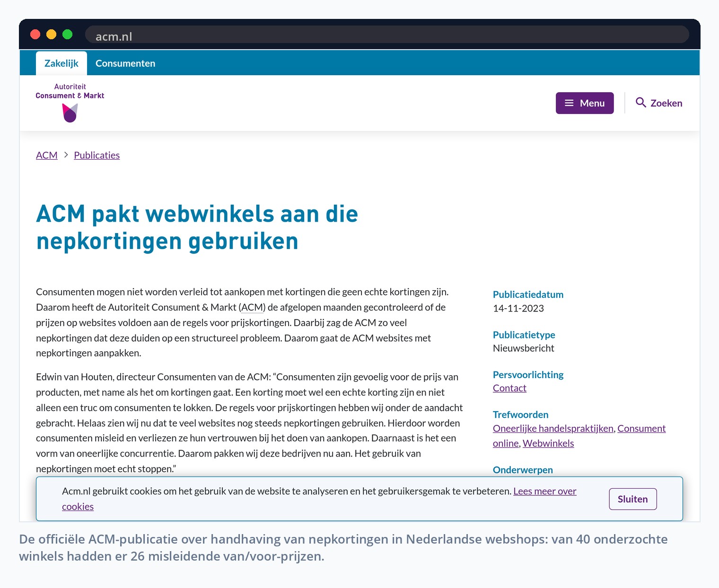Click the green maximize window dot

click(x=68, y=35)
